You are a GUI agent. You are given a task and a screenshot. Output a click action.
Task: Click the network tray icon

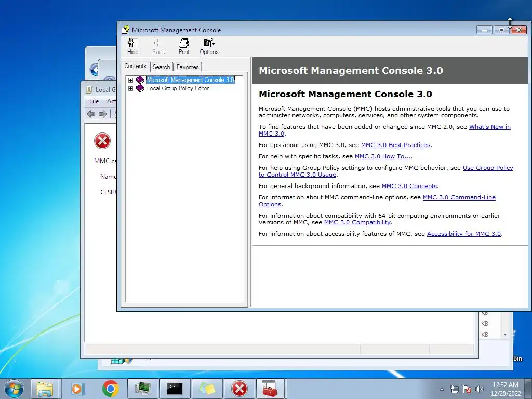[x=454, y=389]
